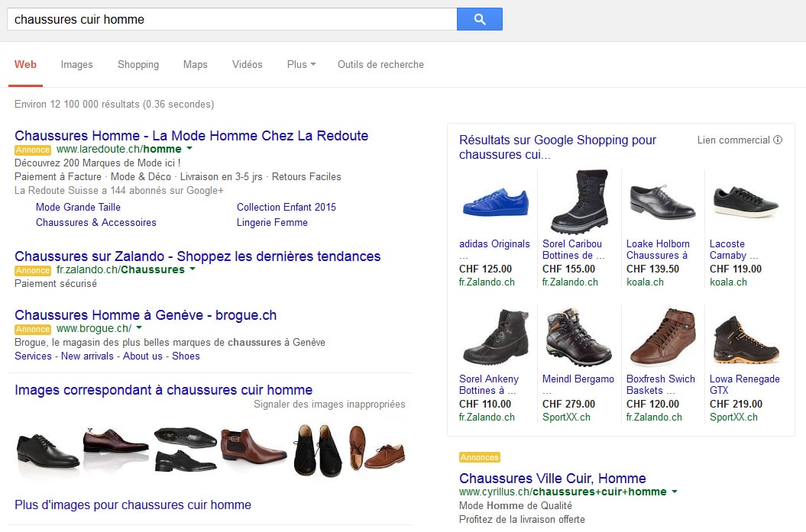Click the 'Lien commercial' label
Image resolution: width=806 pixels, height=532 pixels.
(733, 140)
